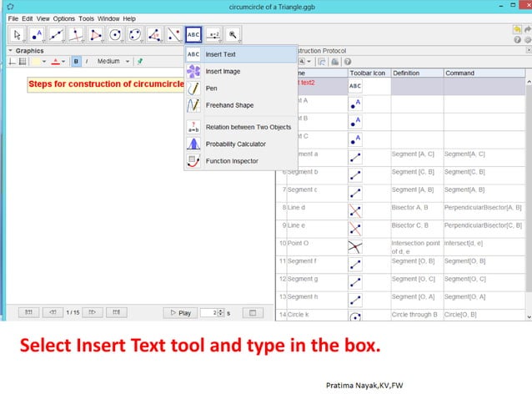
Task: Choose the Slider tool icon
Action: 213,34
